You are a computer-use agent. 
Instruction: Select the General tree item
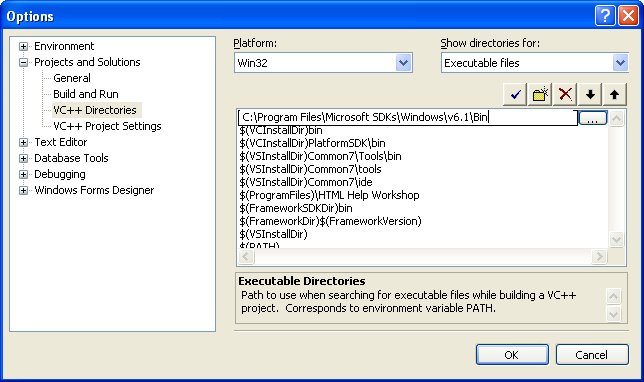click(x=72, y=78)
